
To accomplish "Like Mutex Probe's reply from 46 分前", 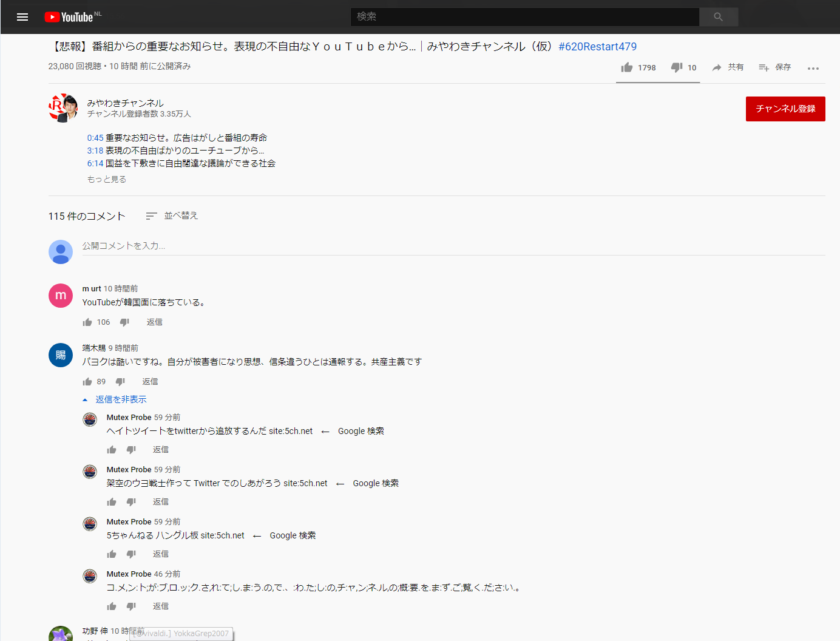I will point(112,606).
